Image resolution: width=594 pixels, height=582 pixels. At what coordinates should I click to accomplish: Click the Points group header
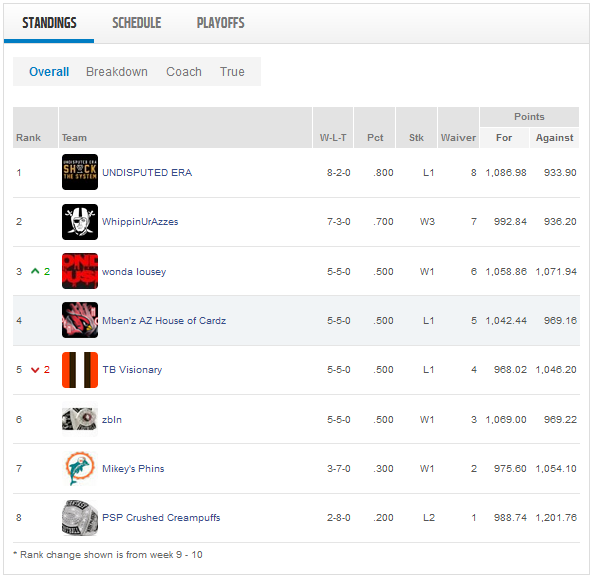(529, 117)
